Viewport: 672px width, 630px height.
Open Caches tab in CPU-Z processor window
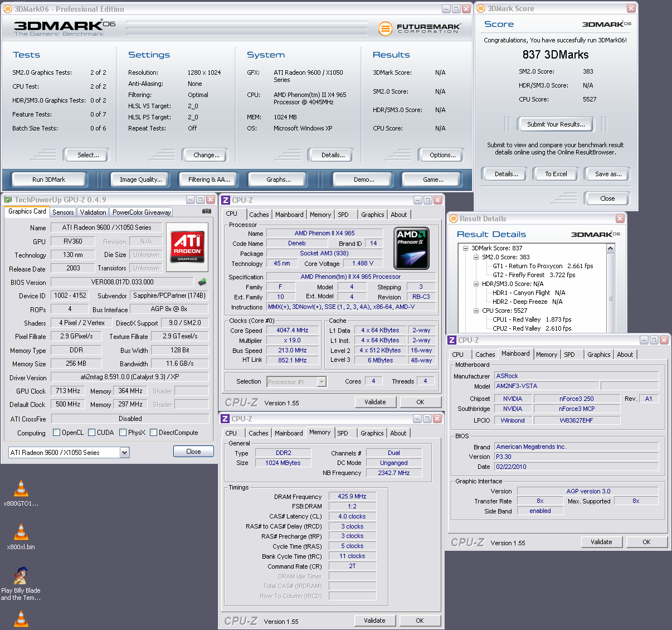(x=259, y=215)
